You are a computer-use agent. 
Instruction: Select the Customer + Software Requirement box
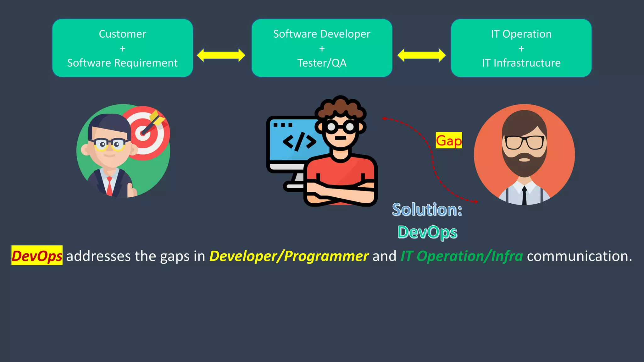[123, 48]
